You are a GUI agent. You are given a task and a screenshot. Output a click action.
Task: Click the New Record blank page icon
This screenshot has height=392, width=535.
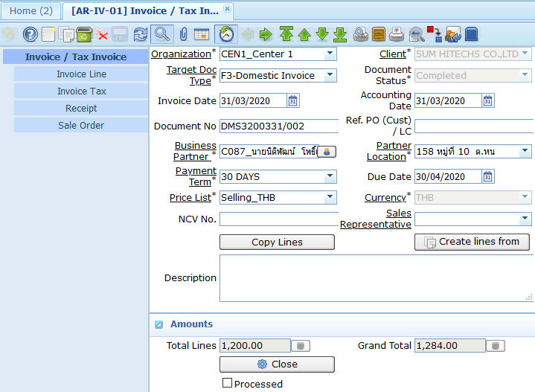48,34
